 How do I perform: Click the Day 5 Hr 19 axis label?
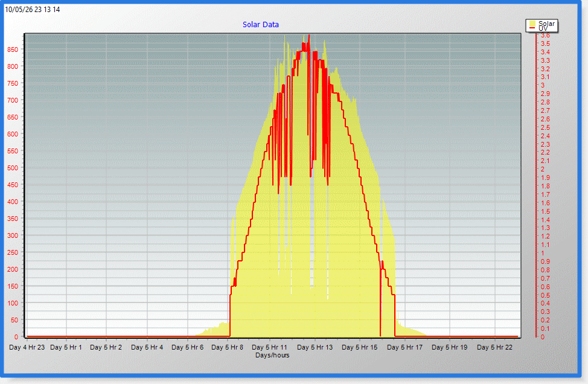pyautogui.click(x=450, y=347)
